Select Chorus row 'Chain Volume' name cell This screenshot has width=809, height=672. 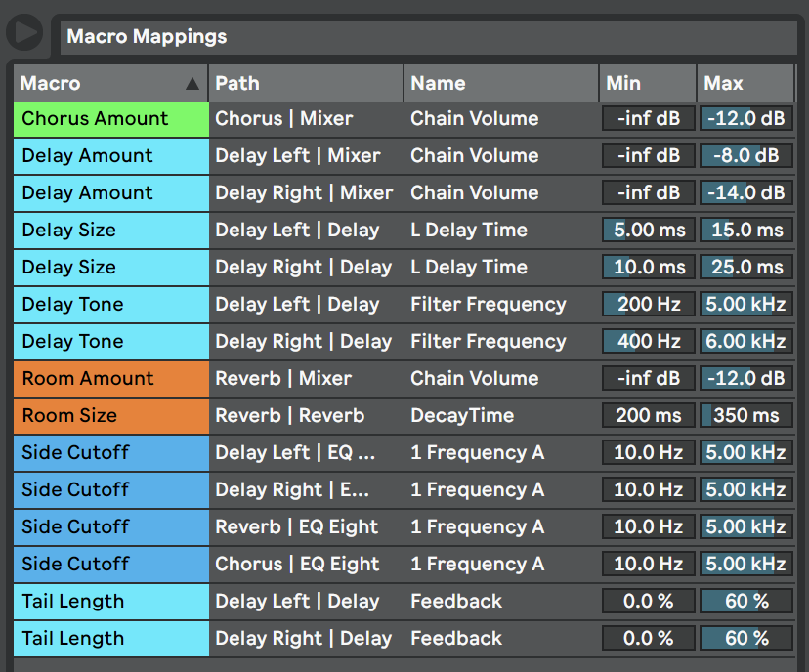tap(502, 119)
